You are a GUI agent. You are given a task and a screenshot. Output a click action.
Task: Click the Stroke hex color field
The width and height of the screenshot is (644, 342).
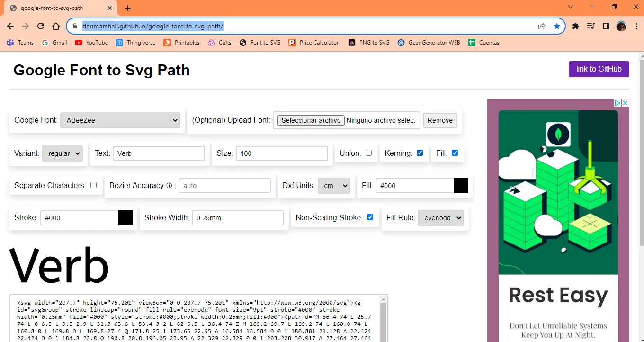(80, 218)
